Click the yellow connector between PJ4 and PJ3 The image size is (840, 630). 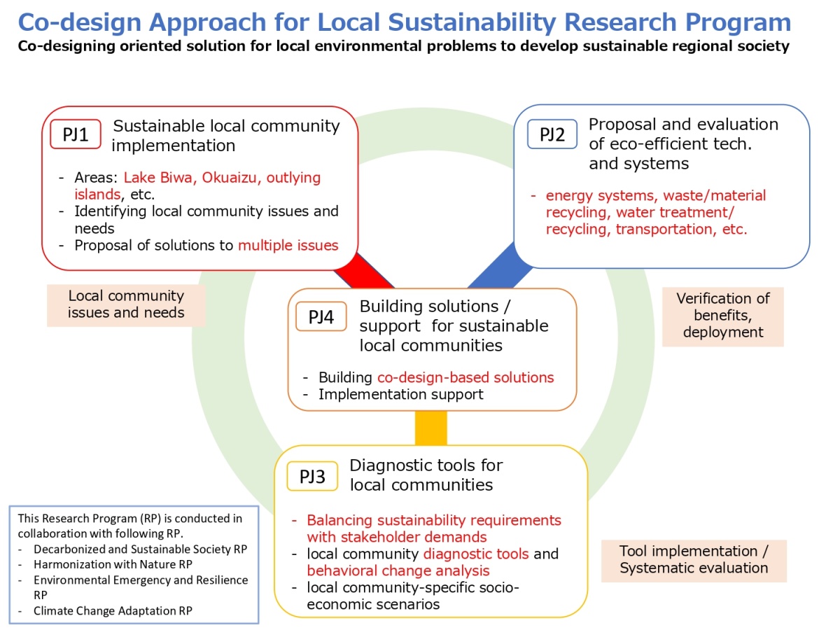pos(430,428)
